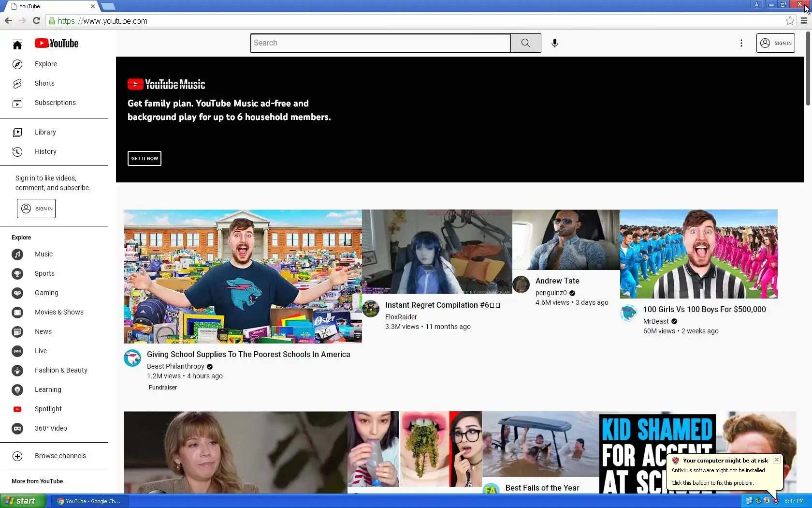Screen dimensions: 812x508
Task: Click the address bar URL
Action: [x=102, y=21]
